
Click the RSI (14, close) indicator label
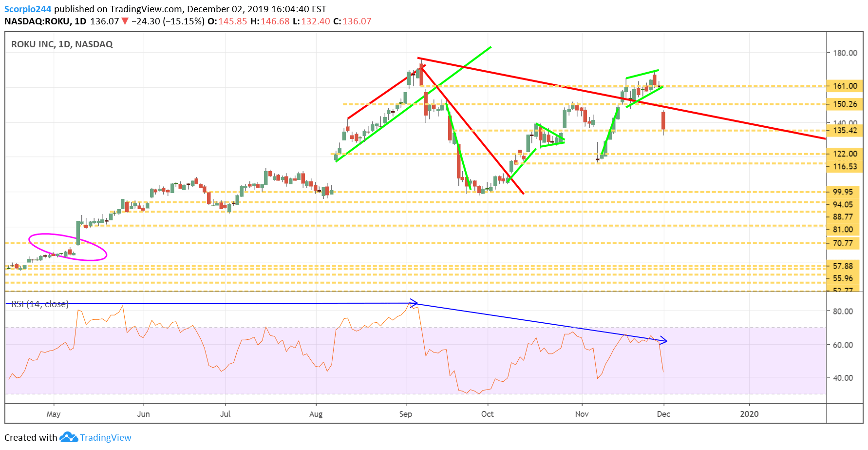(x=40, y=304)
